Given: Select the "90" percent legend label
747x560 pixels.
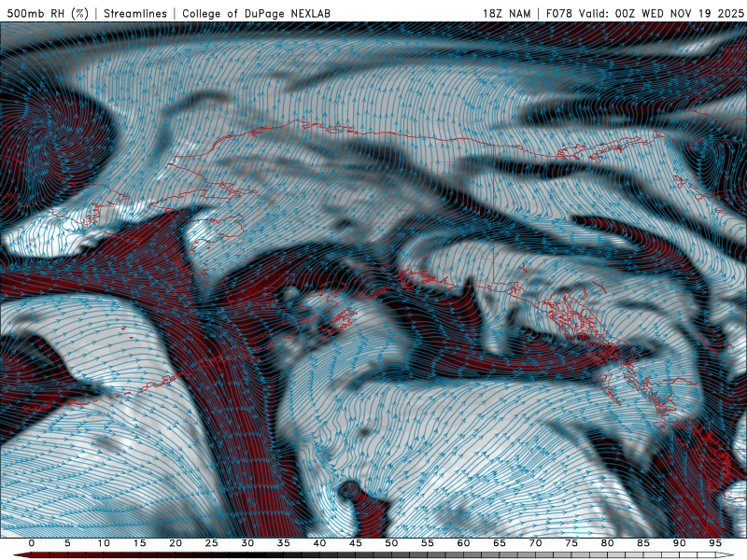Looking at the screenshot, I should click(679, 543).
